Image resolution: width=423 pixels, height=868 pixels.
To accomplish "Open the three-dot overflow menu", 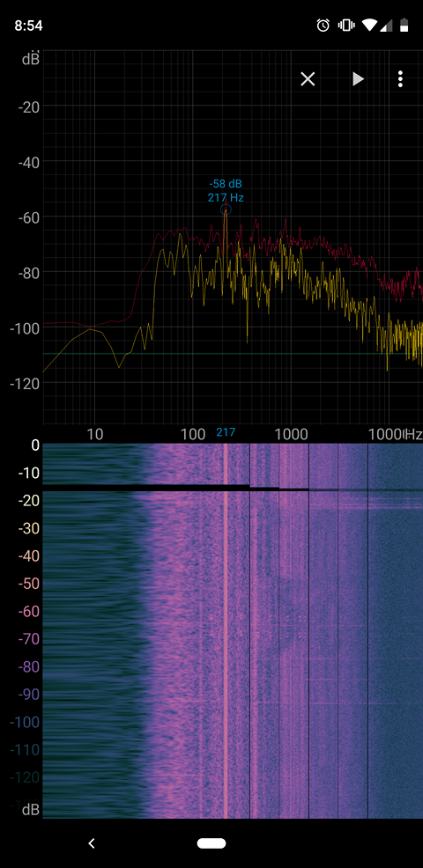I will click(400, 79).
